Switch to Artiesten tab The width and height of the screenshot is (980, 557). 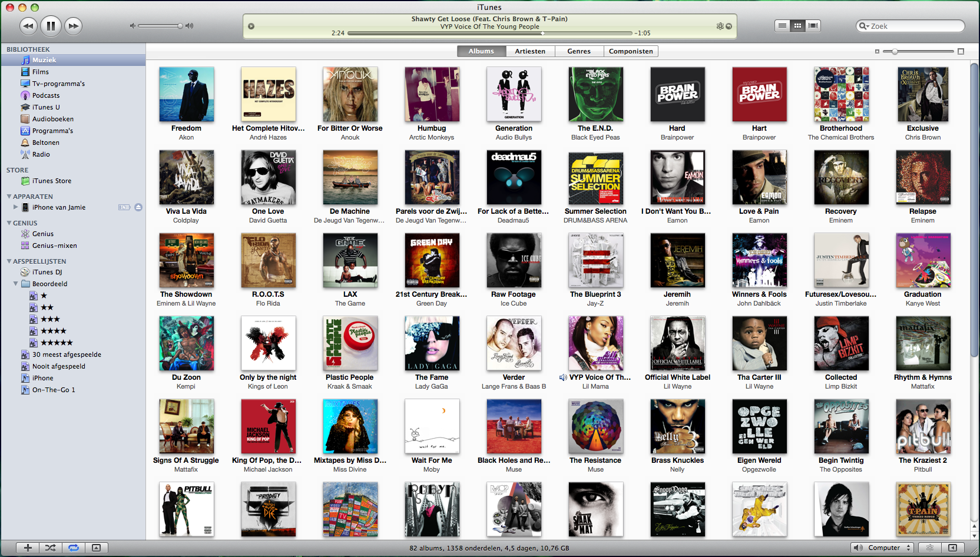point(530,51)
